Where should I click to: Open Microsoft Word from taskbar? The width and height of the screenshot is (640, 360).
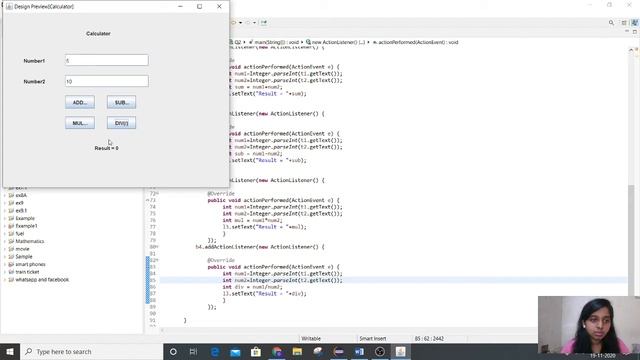359,351
